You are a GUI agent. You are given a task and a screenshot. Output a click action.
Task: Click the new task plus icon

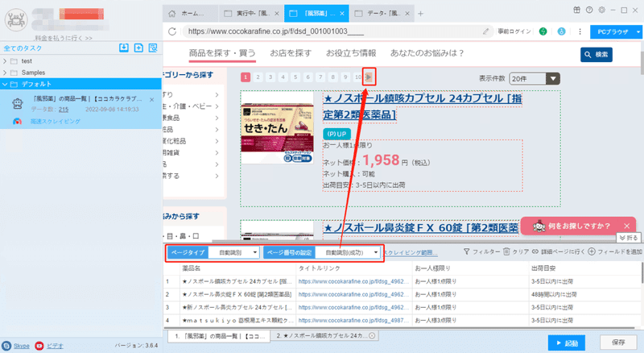point(138,48)
